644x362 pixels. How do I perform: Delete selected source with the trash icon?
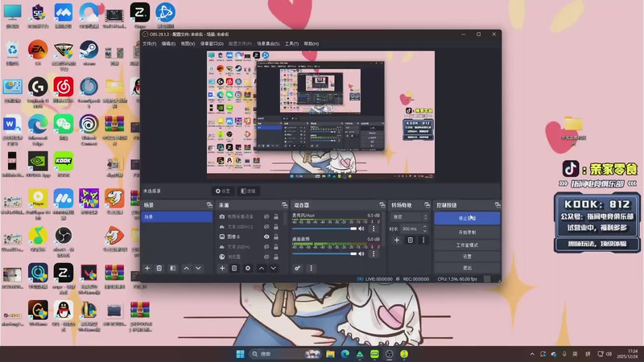coord(234,268)
